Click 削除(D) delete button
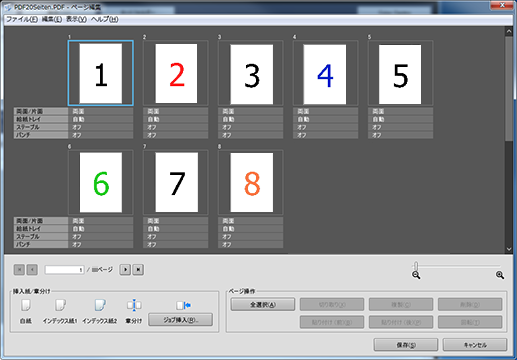517x360 pixels. pos(470,304)
